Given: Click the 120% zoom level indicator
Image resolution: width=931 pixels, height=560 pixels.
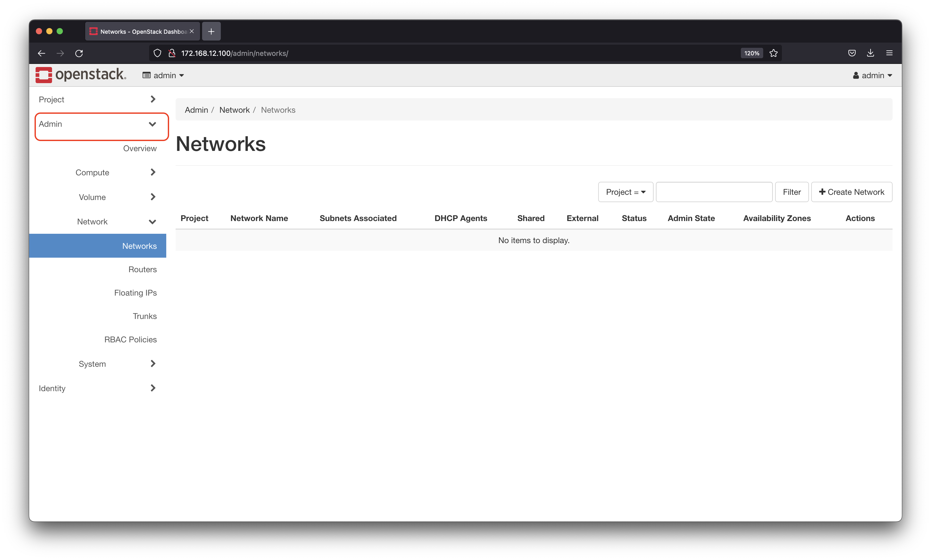Looking at the screenshot, I should point(752,53).
